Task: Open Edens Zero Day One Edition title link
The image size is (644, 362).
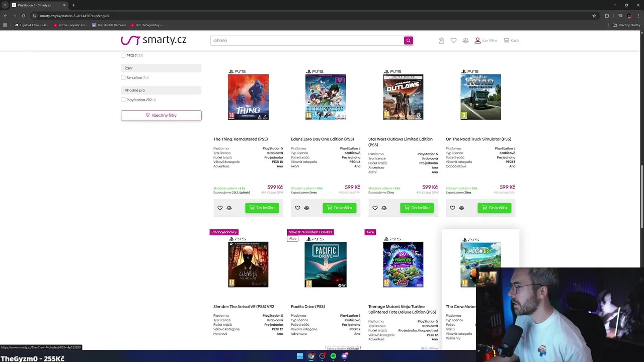Action: (323, 139)
